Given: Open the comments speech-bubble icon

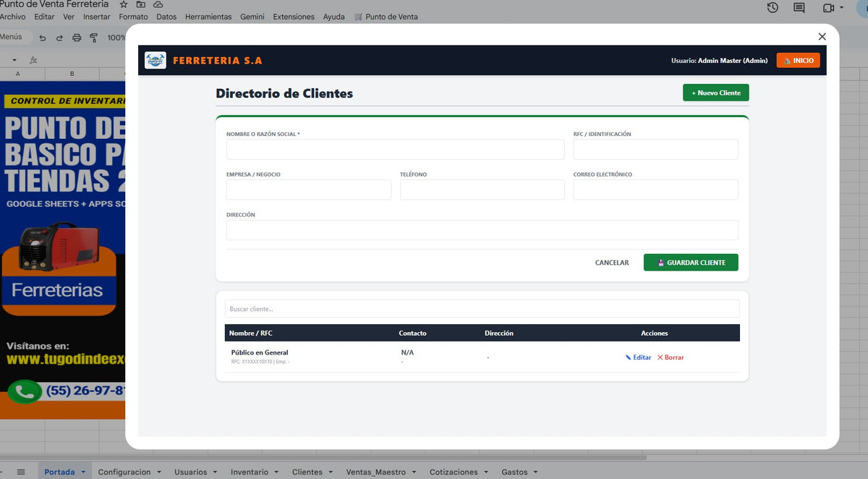Looking at the screenshot, I should [799, 8].
